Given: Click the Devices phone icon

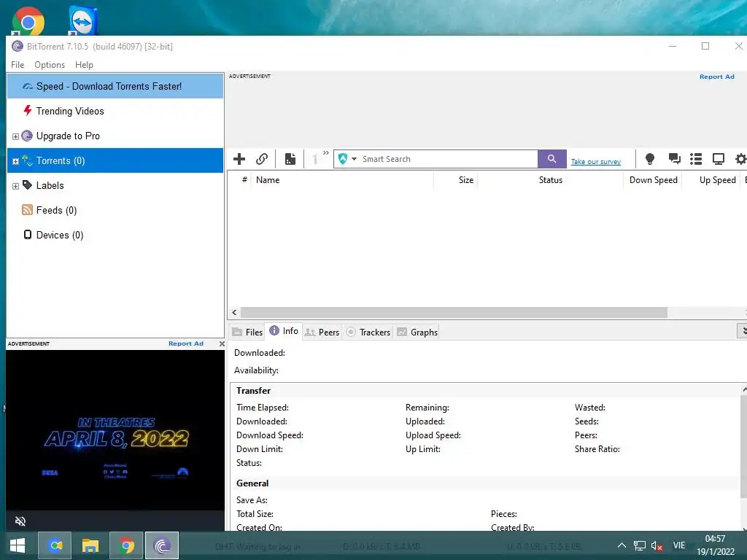Looking at the screenshot, I should click(28, 234).
